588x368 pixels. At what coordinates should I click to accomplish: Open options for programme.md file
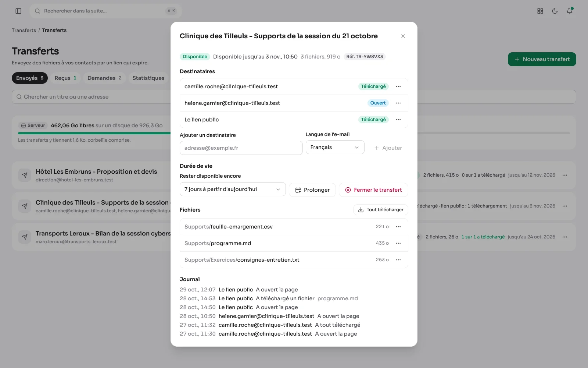point(398,243)
